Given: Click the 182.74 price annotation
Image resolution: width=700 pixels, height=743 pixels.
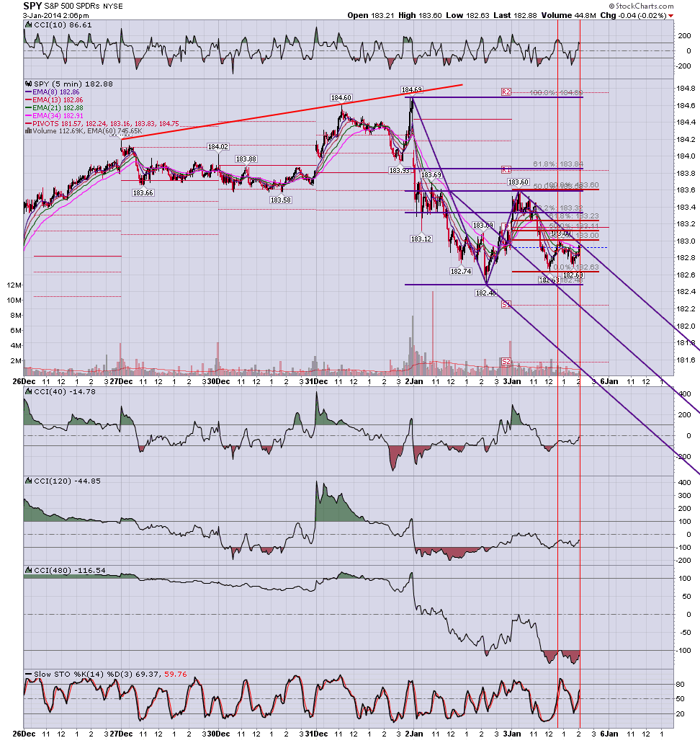Looking at the screenshot, I should tap(461, 272).
